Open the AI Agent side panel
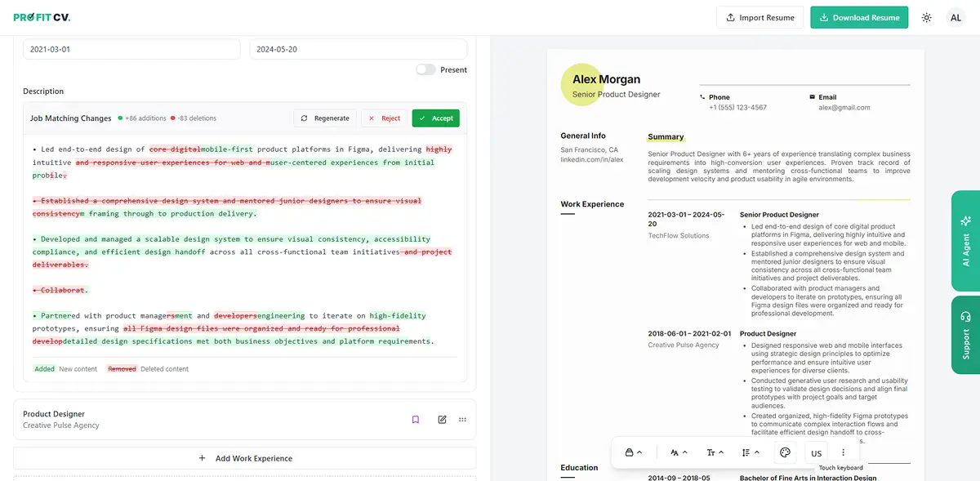Viewport: 980px width, 481px height. pos(966,241)
